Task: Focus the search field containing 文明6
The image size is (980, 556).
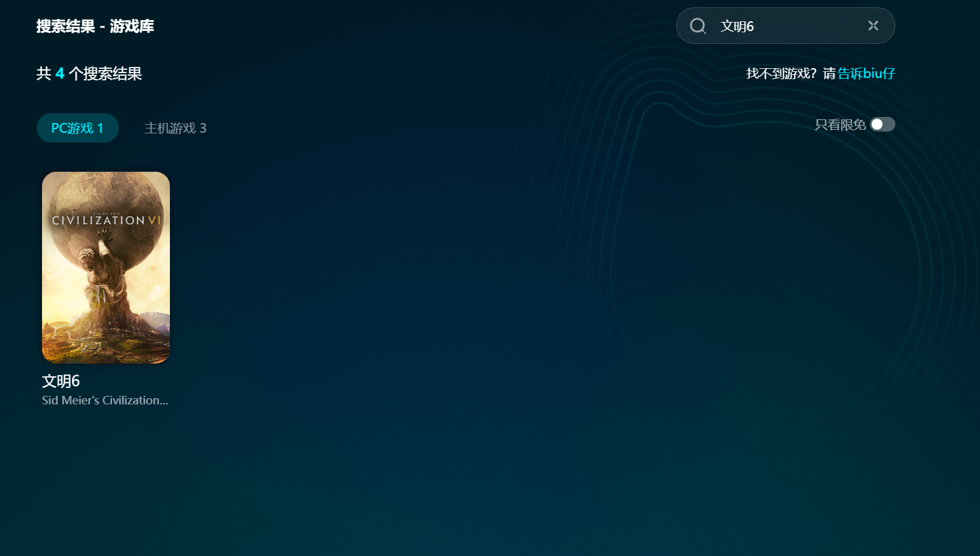Action: tap(785, 26)
